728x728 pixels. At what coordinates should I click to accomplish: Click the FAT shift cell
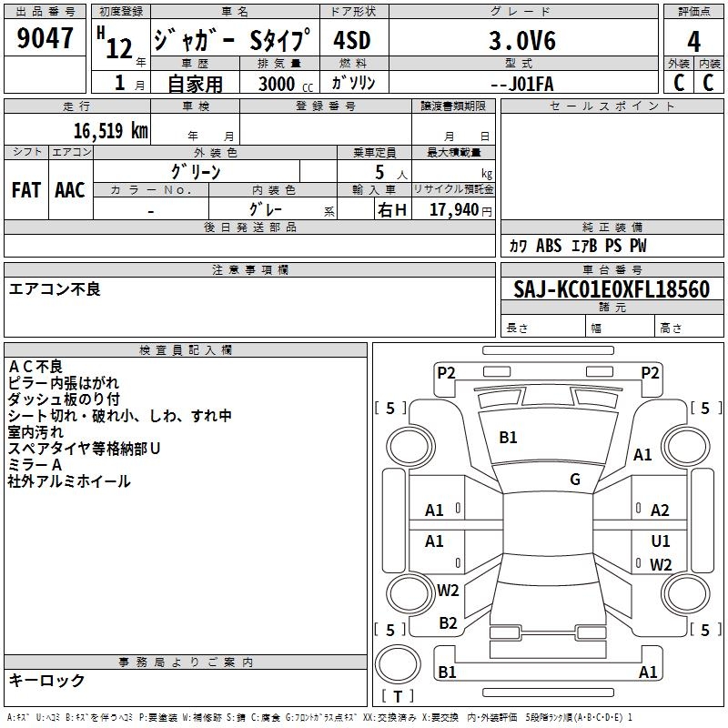tap(26, 190)
